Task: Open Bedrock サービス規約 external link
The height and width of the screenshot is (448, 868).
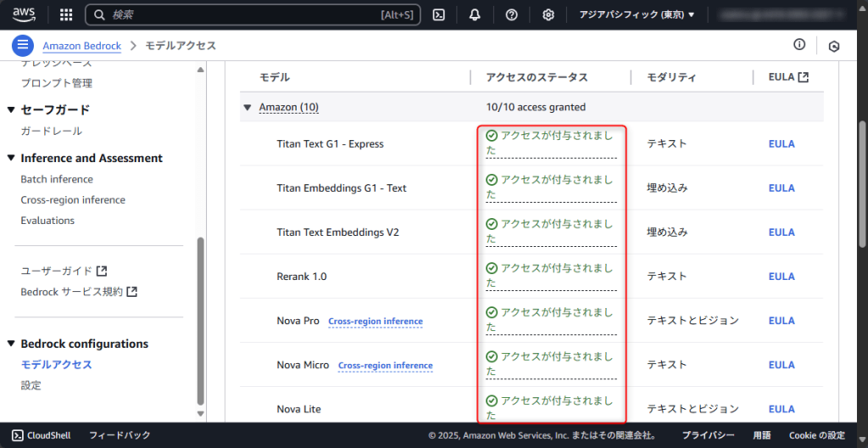Action: (x=79, y=292)
